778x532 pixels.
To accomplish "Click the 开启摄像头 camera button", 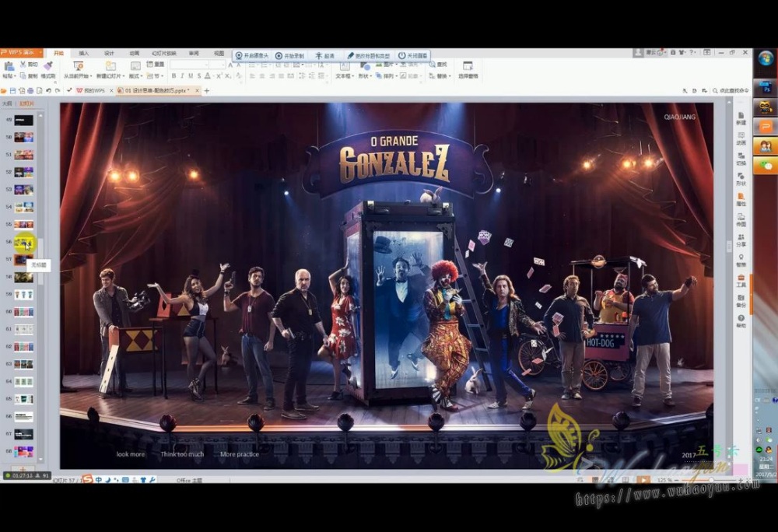I will point(252,55).
